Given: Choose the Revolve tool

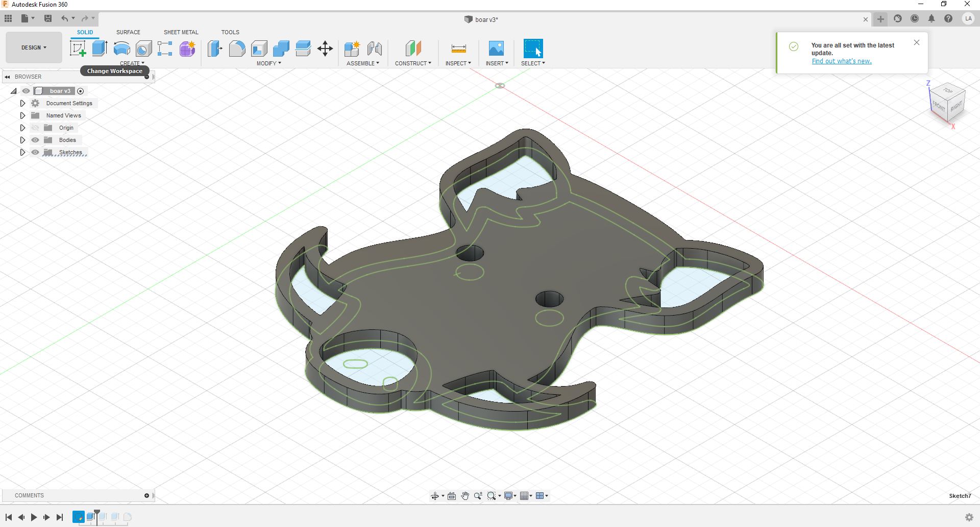Looking at the screenshot, I should [x=121, y=49].
